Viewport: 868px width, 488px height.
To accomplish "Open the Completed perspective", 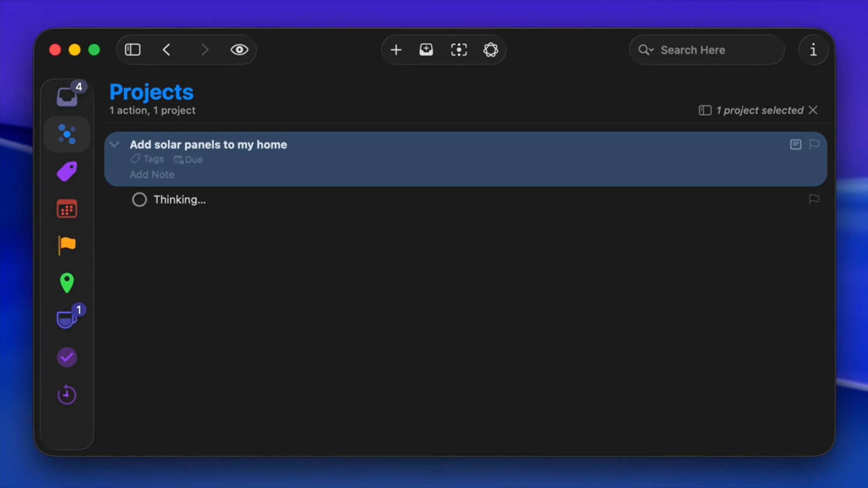I will [67, 357].
